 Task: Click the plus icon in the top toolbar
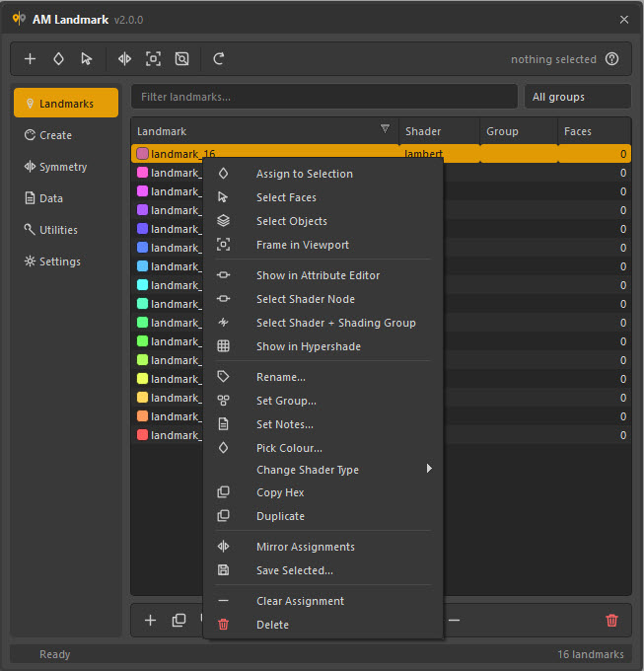(30, 58)
